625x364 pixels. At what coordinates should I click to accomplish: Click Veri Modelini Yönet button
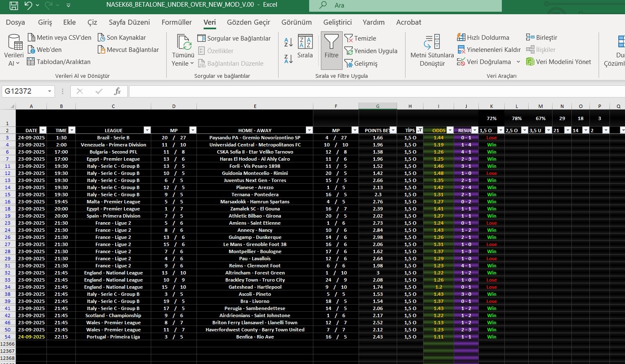pyautogui.click(x=558, y=62)
